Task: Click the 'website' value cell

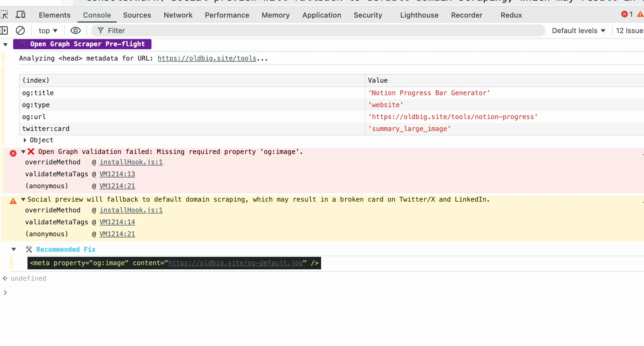Action: click(x=505, y=105)
